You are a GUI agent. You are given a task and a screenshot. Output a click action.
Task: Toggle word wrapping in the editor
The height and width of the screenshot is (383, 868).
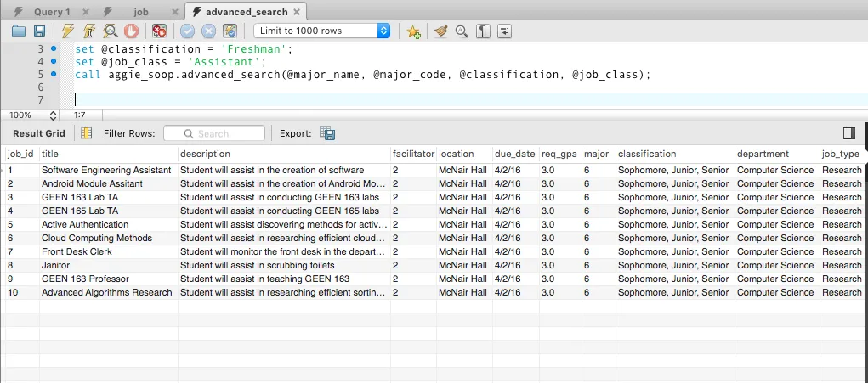click(x=504, y=31)
